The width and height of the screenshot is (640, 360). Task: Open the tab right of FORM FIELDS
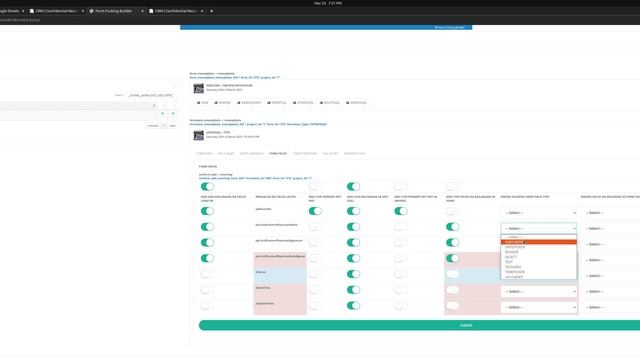[x=304, y=153]
